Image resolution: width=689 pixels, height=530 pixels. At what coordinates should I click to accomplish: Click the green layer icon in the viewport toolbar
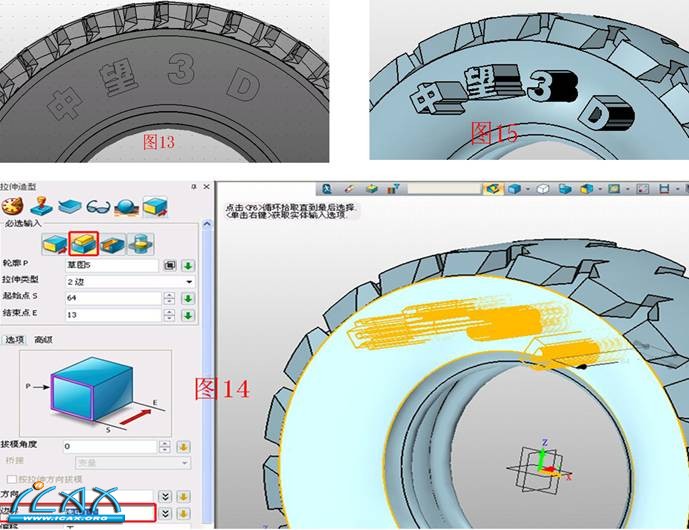coord(372,189)
